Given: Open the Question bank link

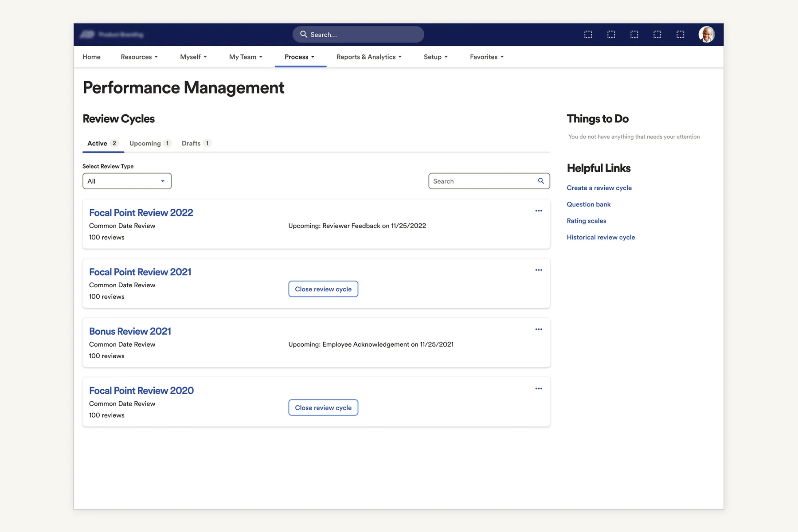Looking at the screenshot, I should (588, 204).
